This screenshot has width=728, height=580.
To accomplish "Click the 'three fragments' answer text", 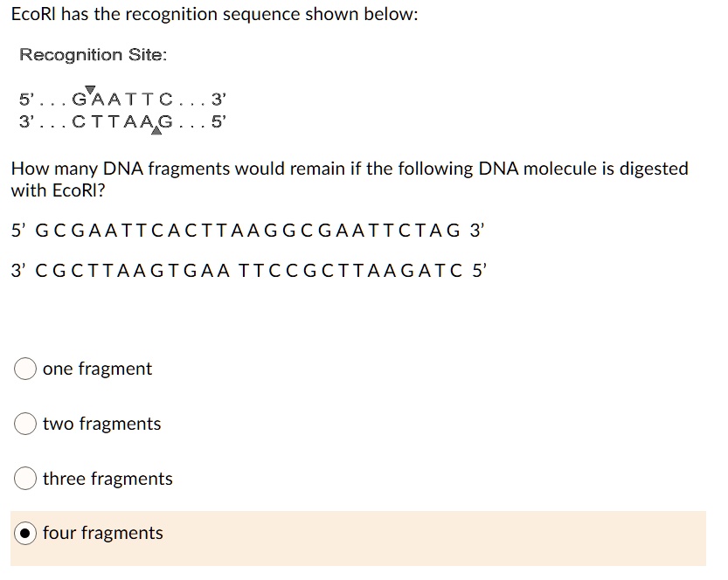I will (108, 479).
